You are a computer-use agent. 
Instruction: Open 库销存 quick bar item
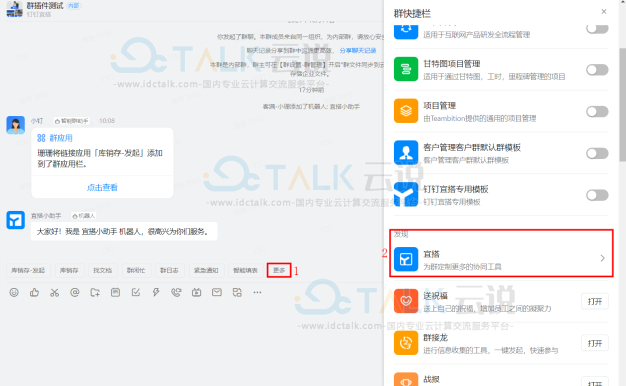tap(69, 270)
